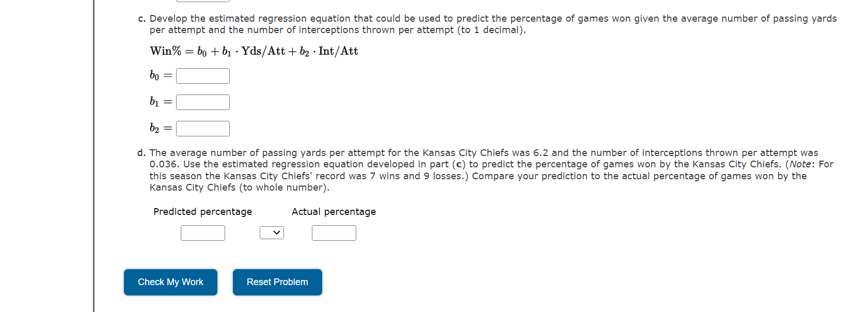Click the vertical scrollbar on the left edge
Viewport: 868px width, 312px height.
[x=93, y=155]
